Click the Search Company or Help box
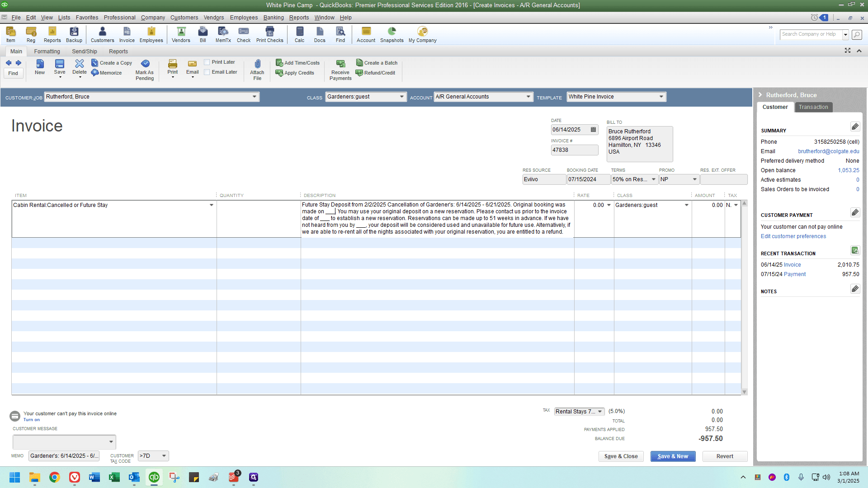This screenshot has width=868, height=488. click(x=811, y=34)
